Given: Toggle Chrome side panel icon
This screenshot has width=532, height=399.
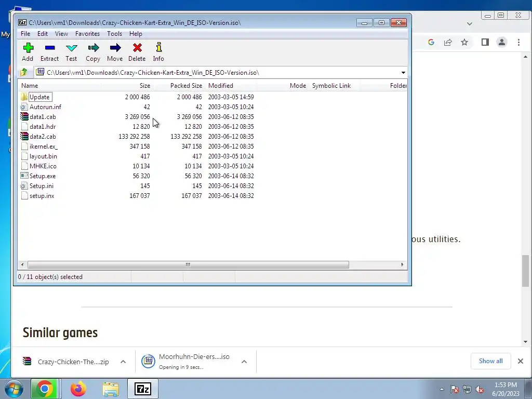Looking at the screenshot, I should (x=485, y=42).
